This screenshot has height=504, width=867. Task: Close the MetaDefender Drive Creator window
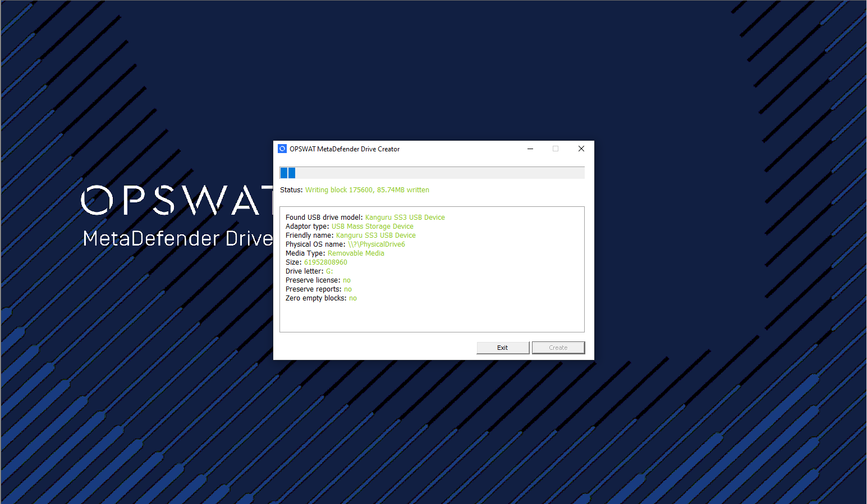click(581, 149)
